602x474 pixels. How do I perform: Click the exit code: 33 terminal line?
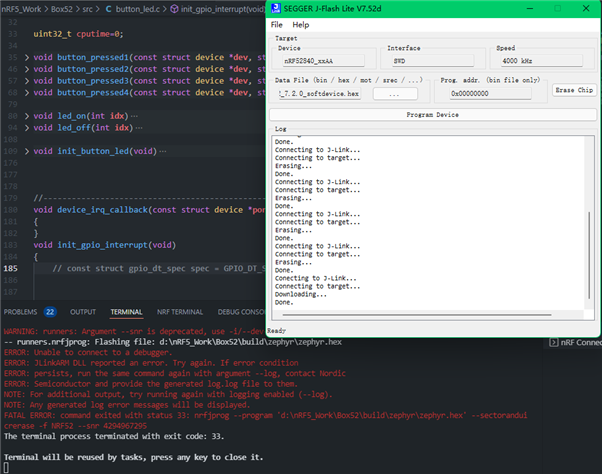coord(114,436)
